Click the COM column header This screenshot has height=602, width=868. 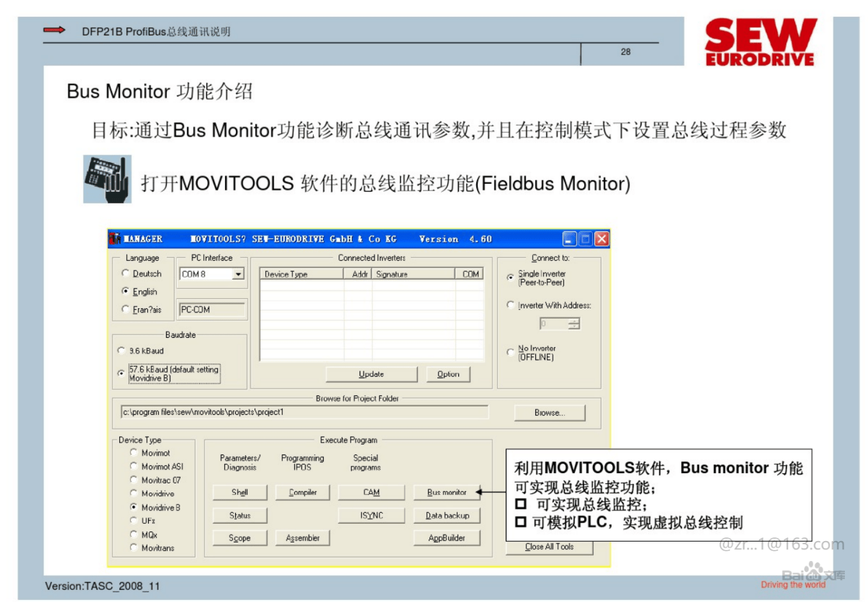coord(469,274)
